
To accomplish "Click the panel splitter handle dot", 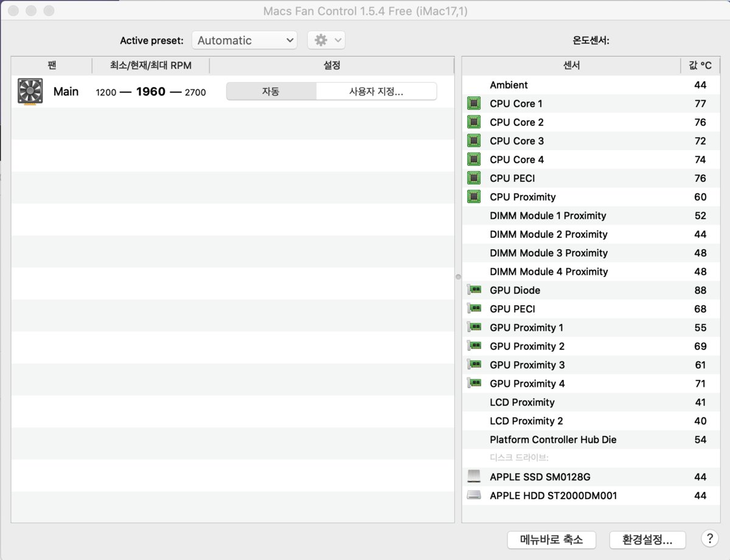I will click(458, 277).
